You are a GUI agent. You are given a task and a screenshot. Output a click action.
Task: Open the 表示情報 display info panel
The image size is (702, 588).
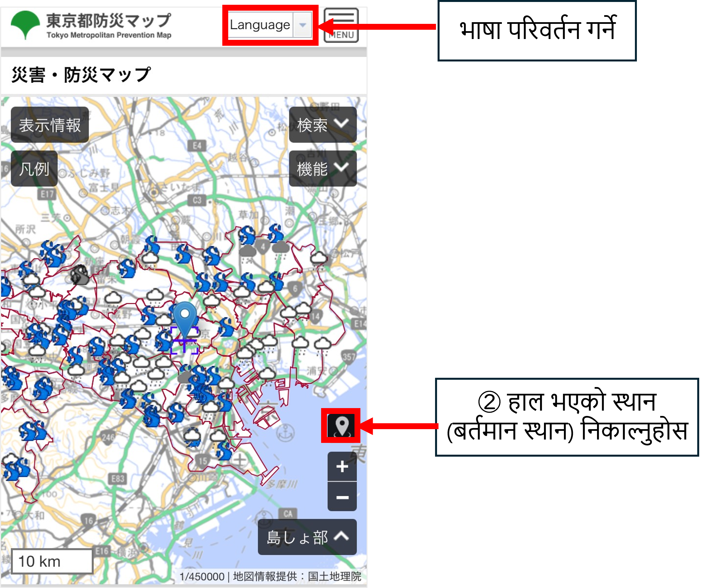click(50, 125)
